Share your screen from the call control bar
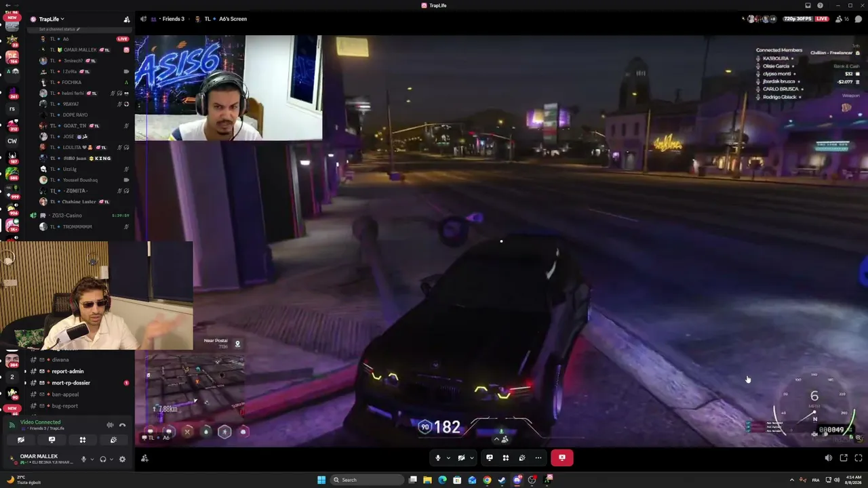The width and height of the screenshot is (868, 488). (x=490, y=457)
